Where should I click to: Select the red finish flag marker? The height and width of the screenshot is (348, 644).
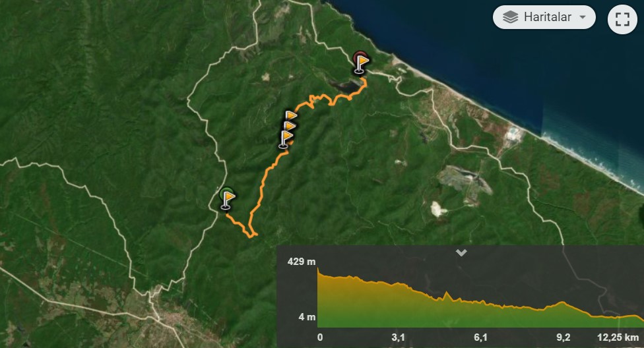[361, 63]
